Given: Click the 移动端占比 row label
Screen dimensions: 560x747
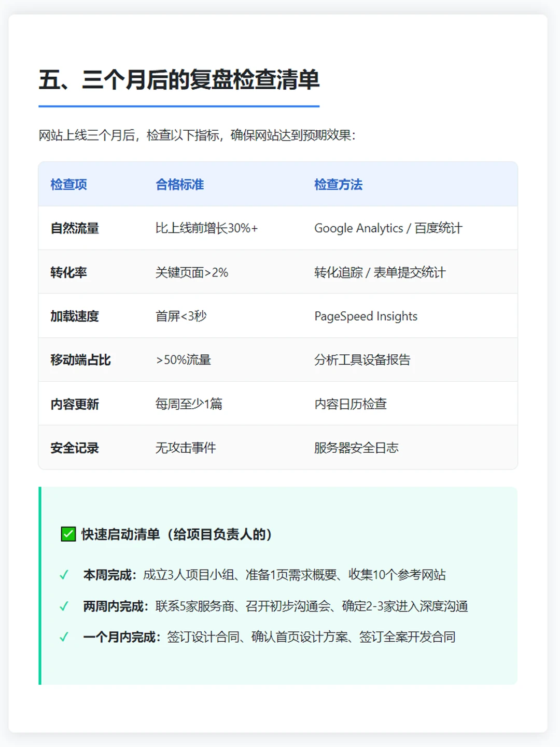Looking at the screenshot, I should 80,360.
